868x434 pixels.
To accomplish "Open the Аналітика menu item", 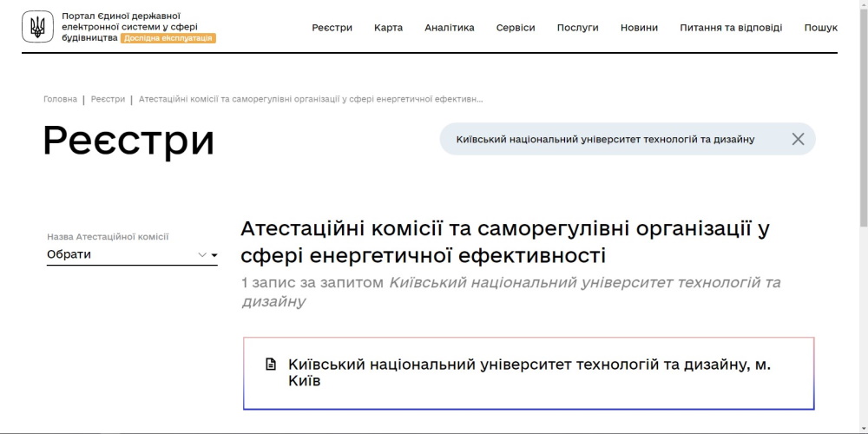I will pos(450,28).
